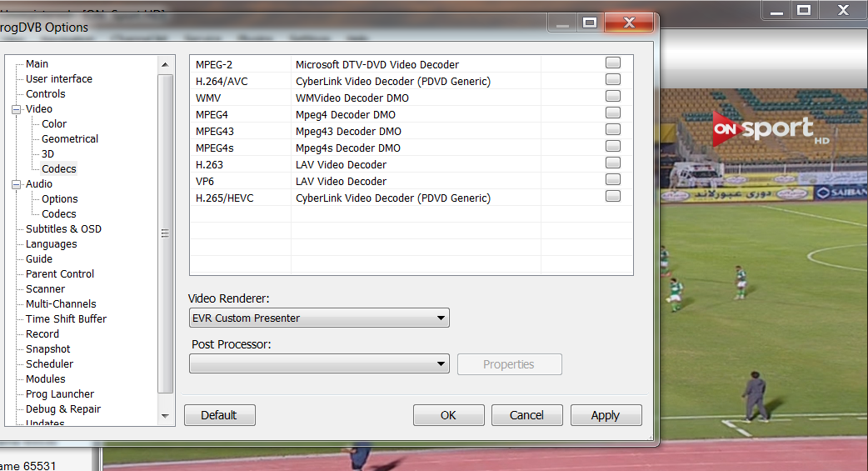This screenshot has height=471, width=868.
Task: Select LAV Video Decoder in VP6 row
Action: tap(416, 181)
